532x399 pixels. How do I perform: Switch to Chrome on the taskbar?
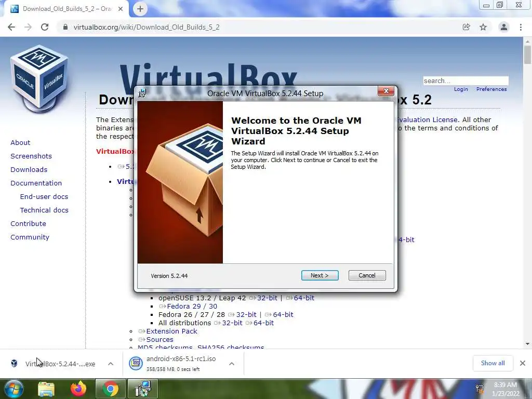pyautogui.click(x=110, y=389)
